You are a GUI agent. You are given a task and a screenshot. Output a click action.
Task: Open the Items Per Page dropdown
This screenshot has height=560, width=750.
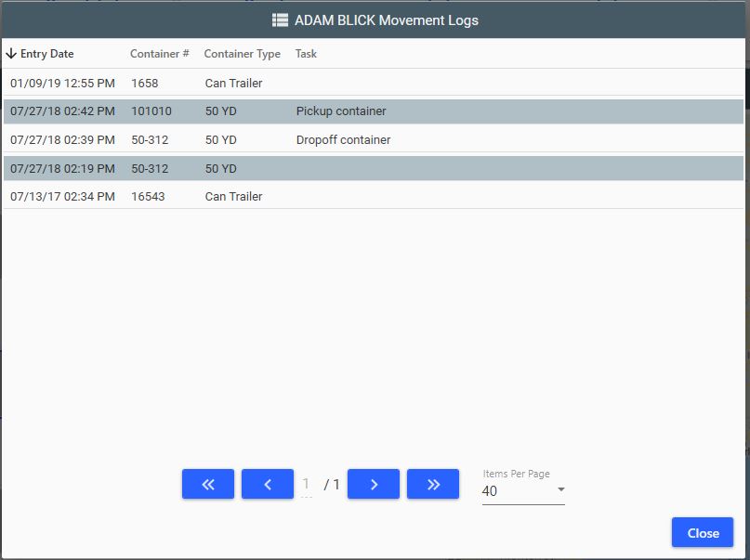pos(523,490)
